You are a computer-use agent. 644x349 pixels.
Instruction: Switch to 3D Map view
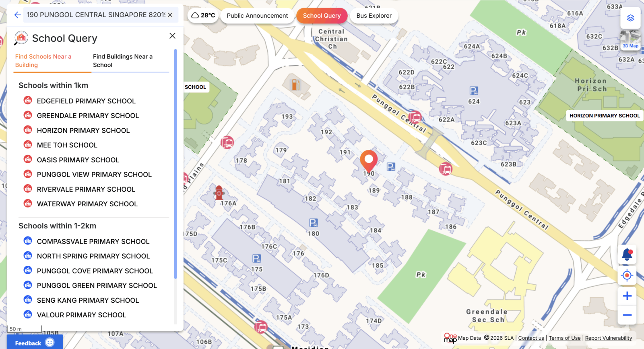pyautogui.click(x=630, y=40)
